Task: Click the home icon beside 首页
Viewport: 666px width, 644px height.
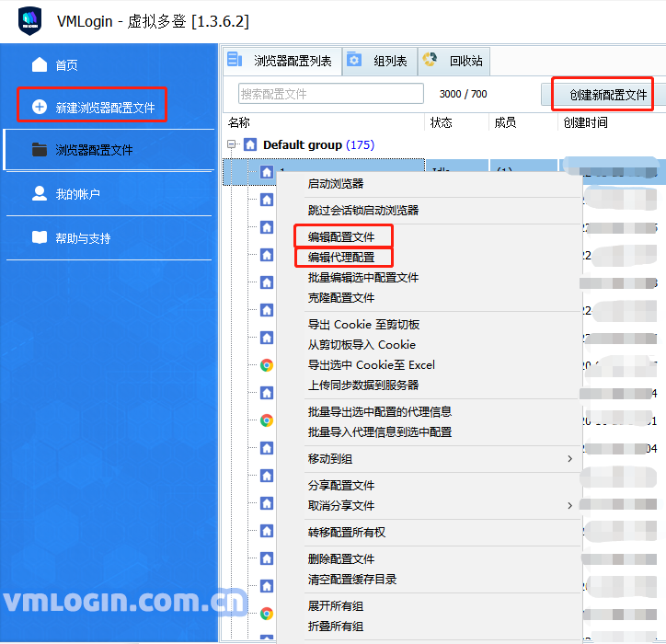Action: click(40, 65)
